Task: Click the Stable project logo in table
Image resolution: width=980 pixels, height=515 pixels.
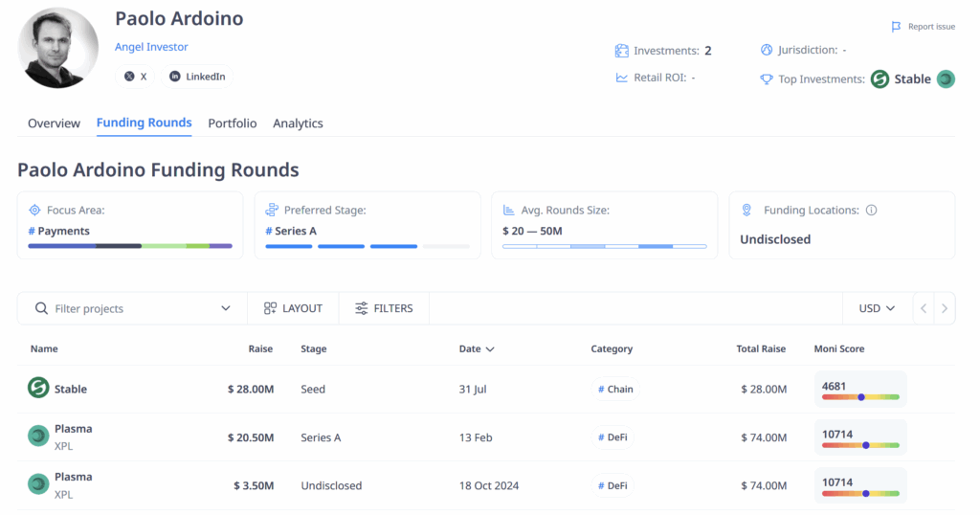Action: coord(38,388)
